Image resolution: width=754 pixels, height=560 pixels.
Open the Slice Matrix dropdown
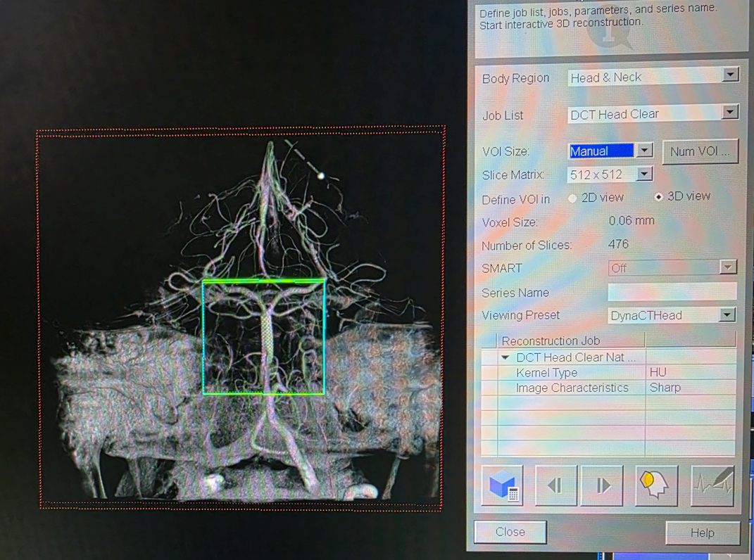click(x=644, y=174)
